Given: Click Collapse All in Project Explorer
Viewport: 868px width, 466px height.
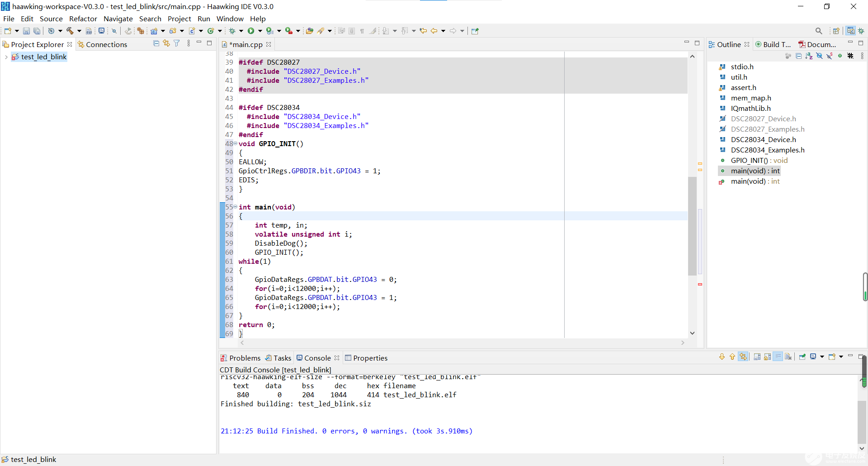Looking at the screenshot, I should coord(156,43).
